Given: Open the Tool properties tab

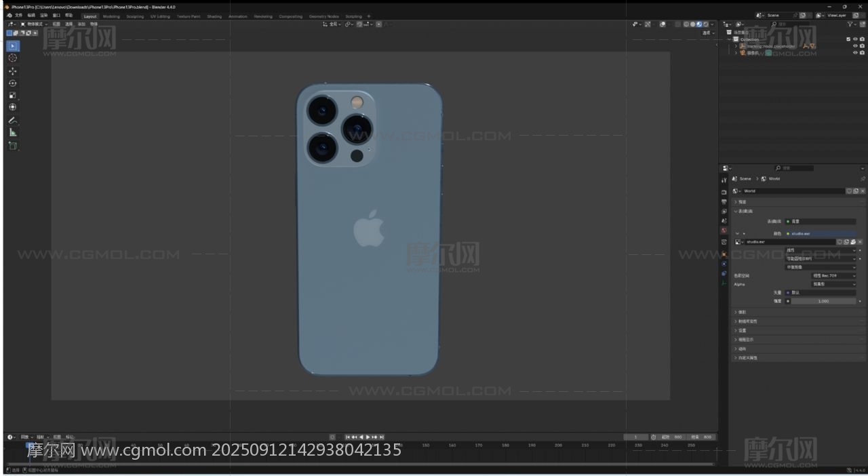Looking at the screenshot, I should point(724,180).
